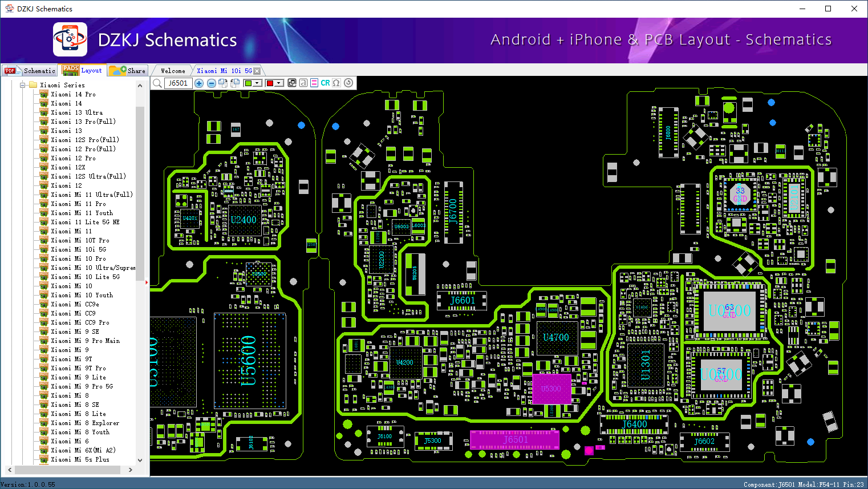Click the title bar app icon
The height and width of the screenshot is (489, 868).
[x=10, y=9]
